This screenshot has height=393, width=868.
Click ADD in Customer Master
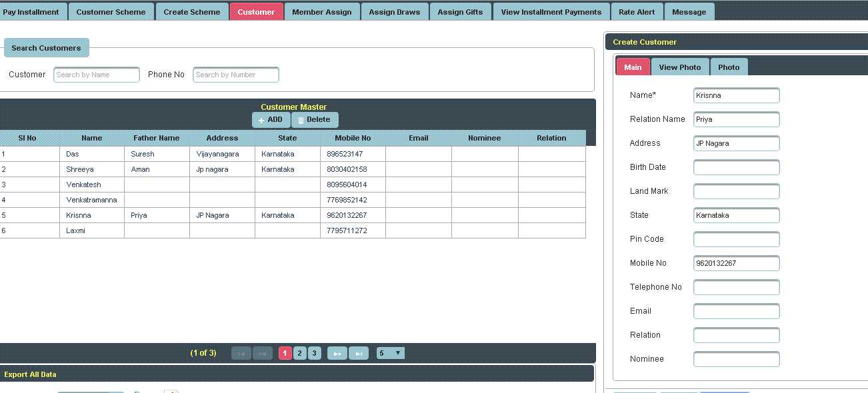(271, 120)
